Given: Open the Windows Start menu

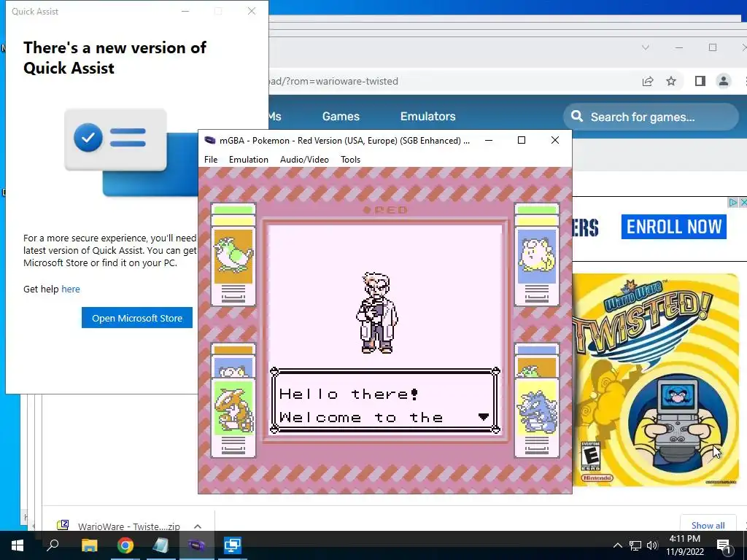Looking at the screenshot, I should pyautogui.click(x=18, y=545).
